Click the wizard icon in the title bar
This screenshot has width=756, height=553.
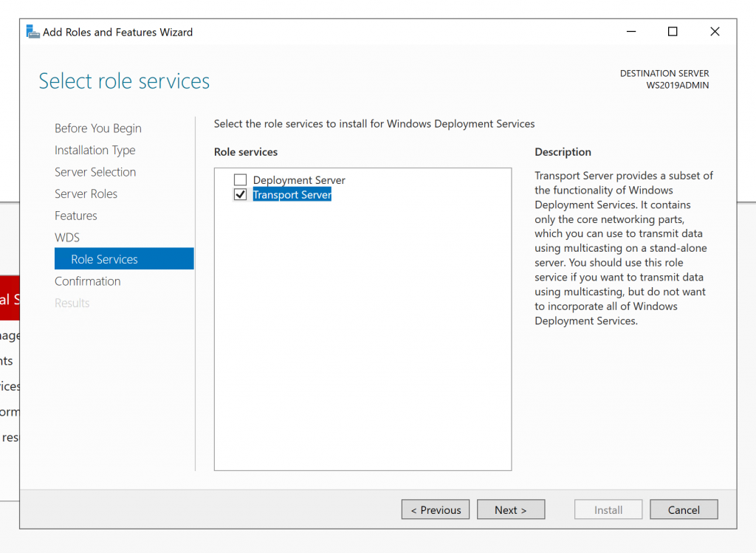pyautogui.click(x=32, y=32)
